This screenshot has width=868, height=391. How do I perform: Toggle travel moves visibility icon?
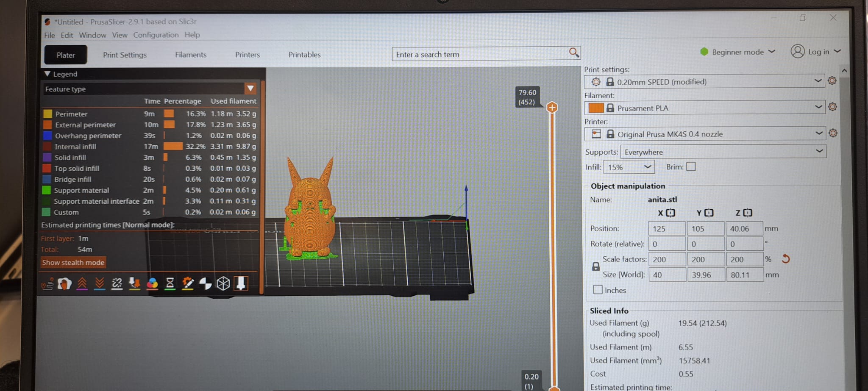coord(47,284)
